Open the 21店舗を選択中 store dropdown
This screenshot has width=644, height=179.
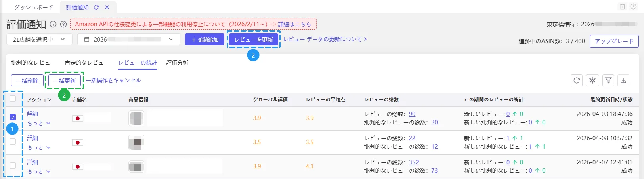[39, 39]
